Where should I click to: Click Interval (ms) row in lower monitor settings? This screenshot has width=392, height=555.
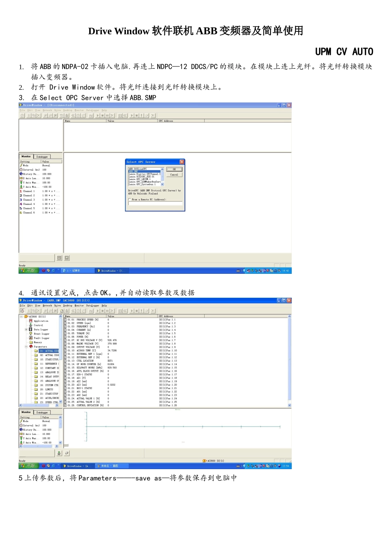39,425
